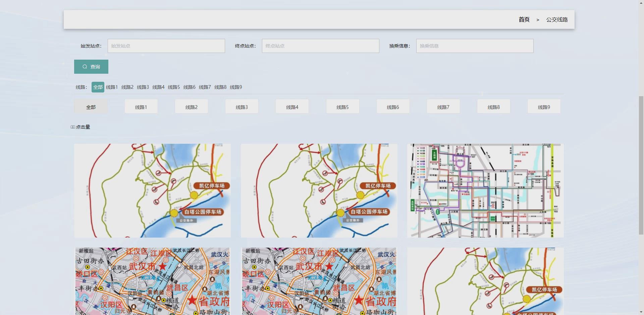Click the scrollbar up arrow
This screenshot has height=315, width=644.
pos(641,2)
